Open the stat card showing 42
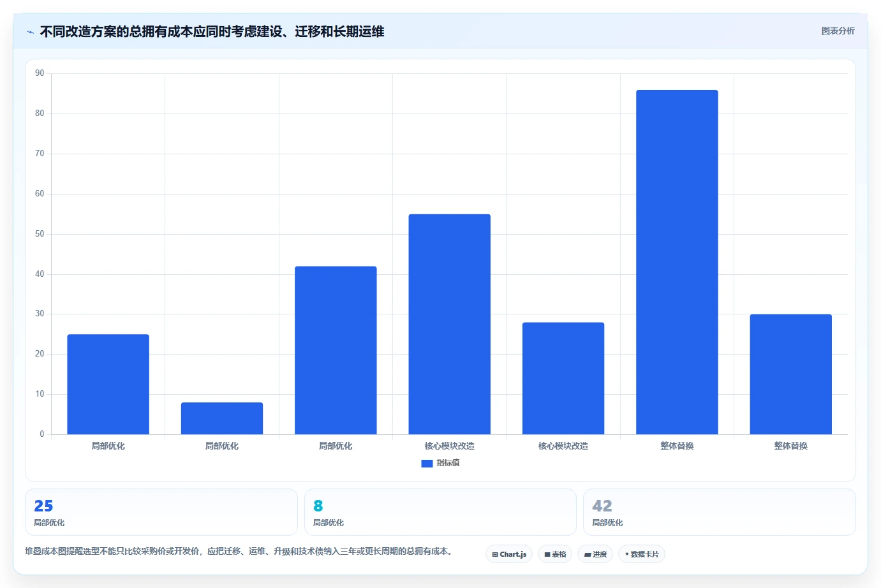 point(720,512)
